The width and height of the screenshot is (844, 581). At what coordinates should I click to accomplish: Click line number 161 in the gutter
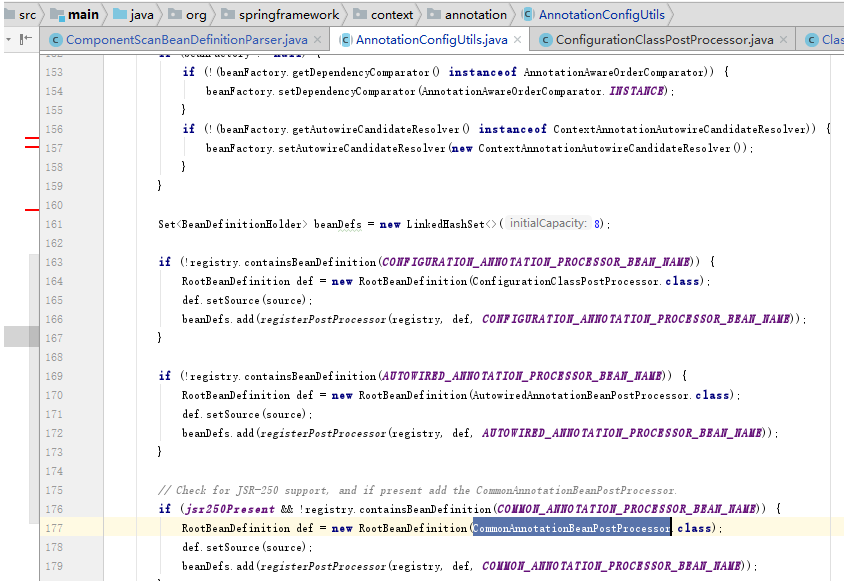point(54,224)
